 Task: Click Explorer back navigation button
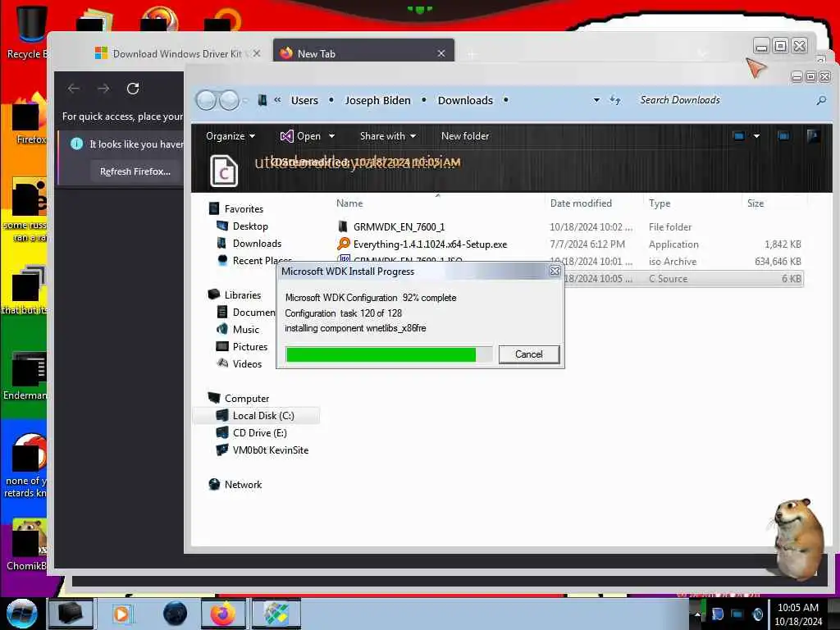coord(206,100)
